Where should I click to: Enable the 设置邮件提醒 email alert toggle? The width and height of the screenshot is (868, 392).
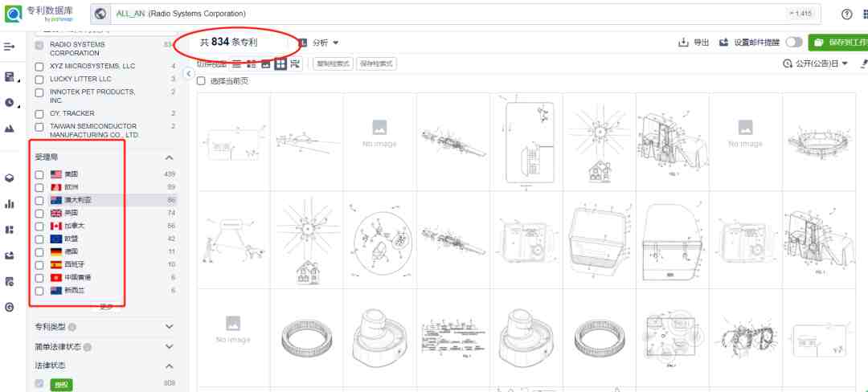click(794, 43)
